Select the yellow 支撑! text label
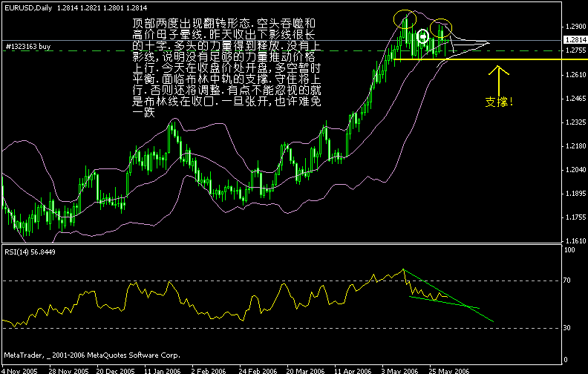 click(499, 102)
